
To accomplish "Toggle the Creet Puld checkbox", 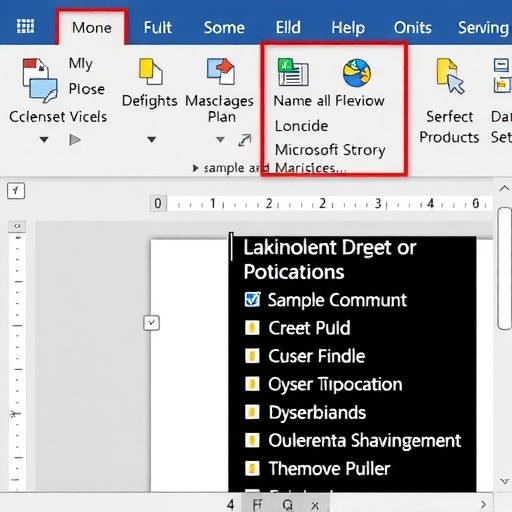I will coord(252,328).
